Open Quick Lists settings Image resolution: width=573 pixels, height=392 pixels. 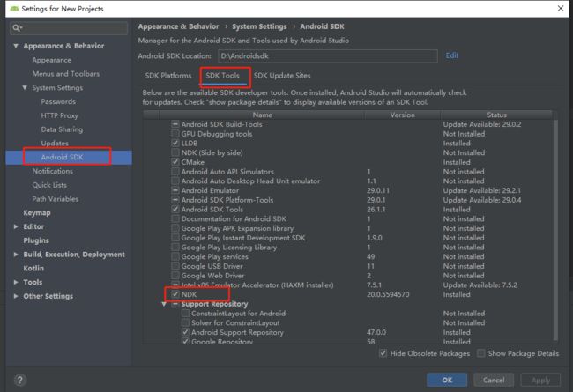(x=49, y=185)
